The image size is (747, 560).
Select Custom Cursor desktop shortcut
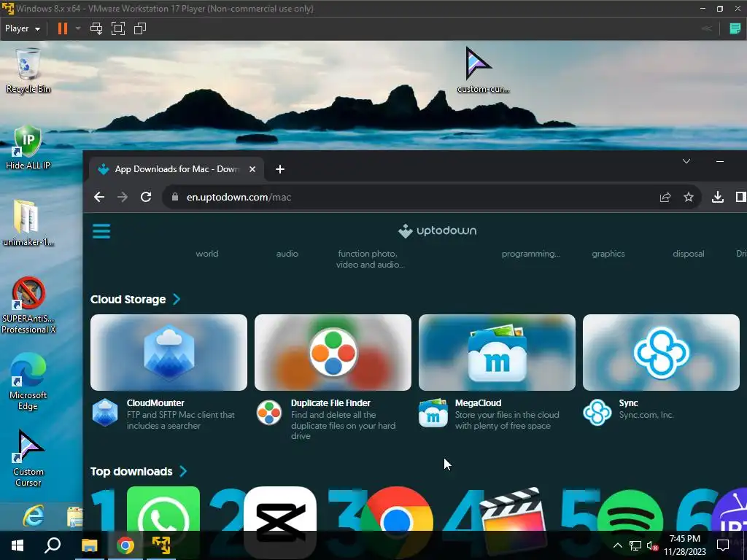pyautogui.click(x=28, y=458)
